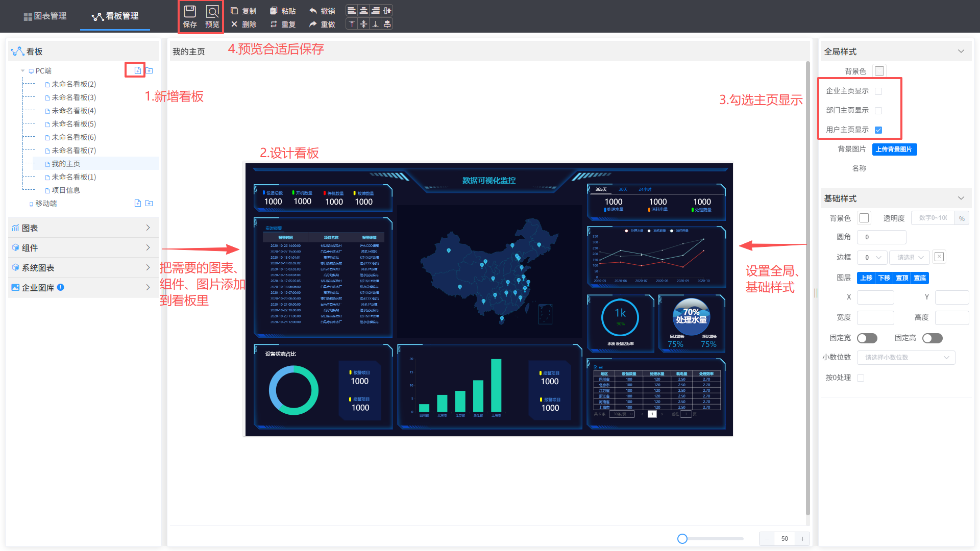Enable 企业主页显示 checkbox

tap(878, 91)
